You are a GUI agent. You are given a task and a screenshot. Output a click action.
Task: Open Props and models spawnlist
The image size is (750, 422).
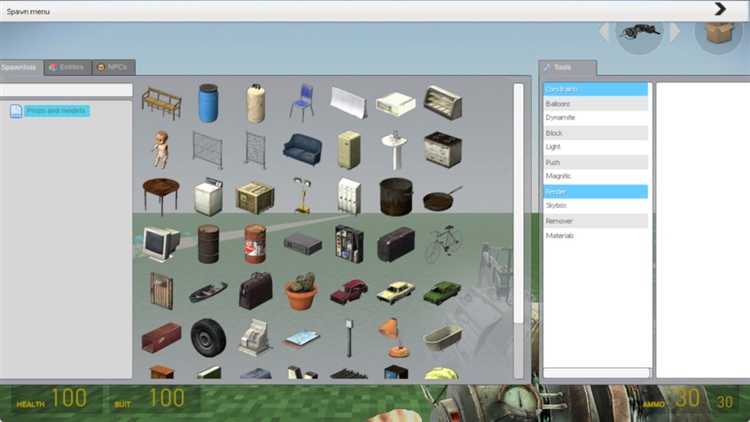click(x=56, y=111)
